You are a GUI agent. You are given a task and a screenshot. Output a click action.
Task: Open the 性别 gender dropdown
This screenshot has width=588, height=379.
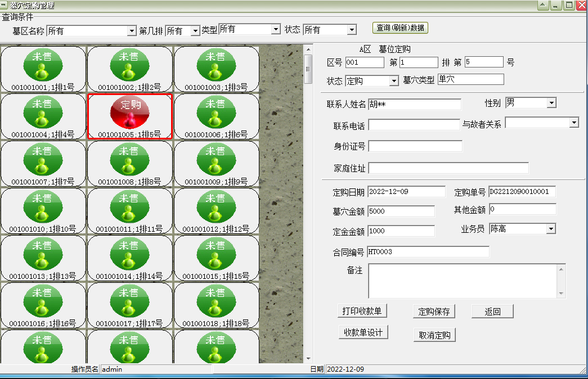click(x=551, y=103)
